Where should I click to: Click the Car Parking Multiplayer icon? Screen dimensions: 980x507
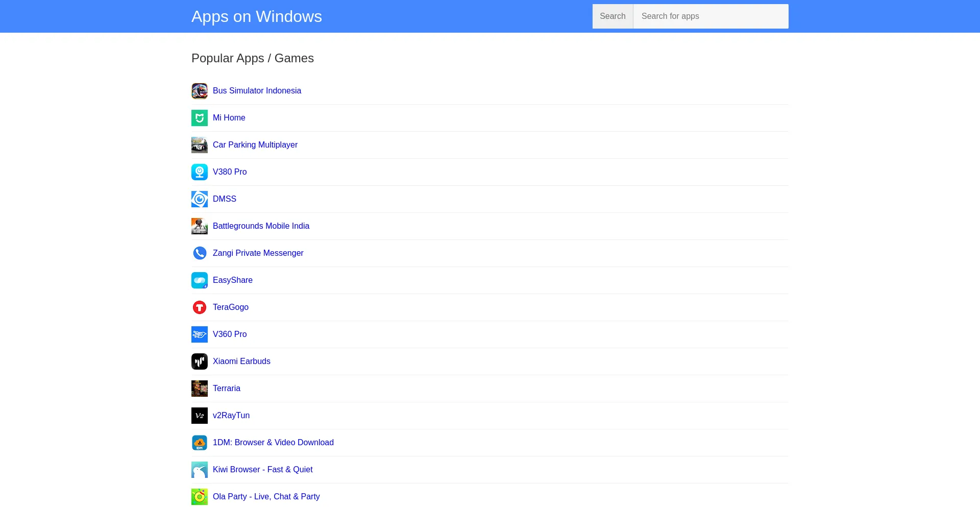[x=200, y=145]
